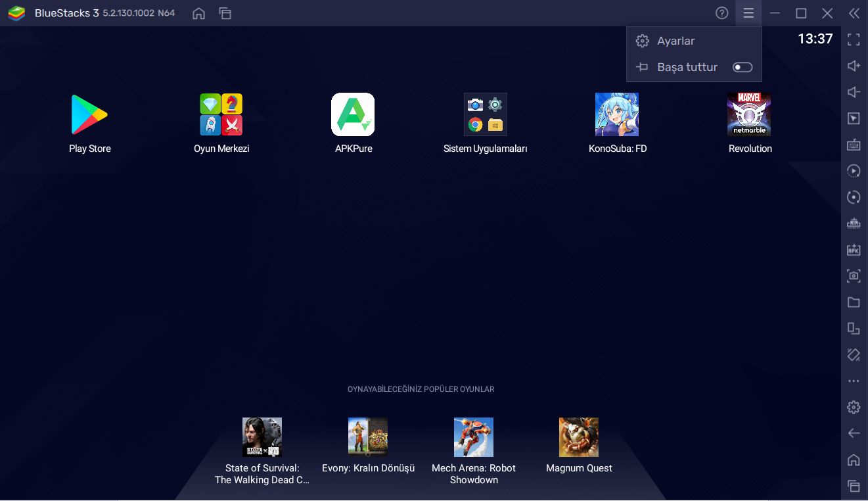Open State of Survival game thumbnail

262,437
